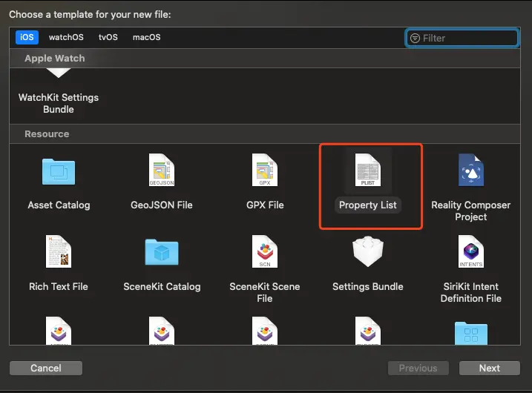This screenshot has height=393, width=532.
Task: Select third SpriteKit template icon in bottom row
Action: coord(265,331)
